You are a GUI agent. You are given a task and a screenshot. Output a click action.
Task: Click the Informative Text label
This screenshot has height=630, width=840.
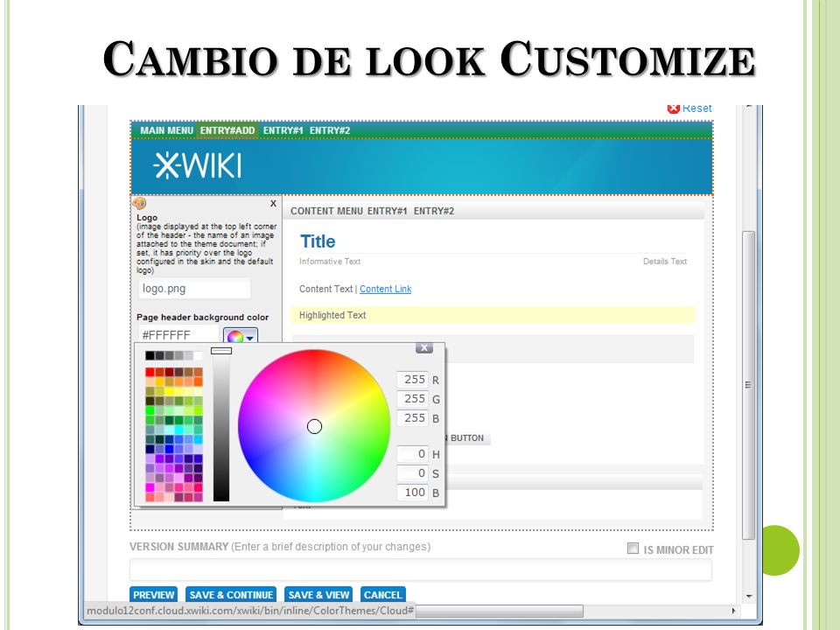pyautogui.click(x=330, y=262)
